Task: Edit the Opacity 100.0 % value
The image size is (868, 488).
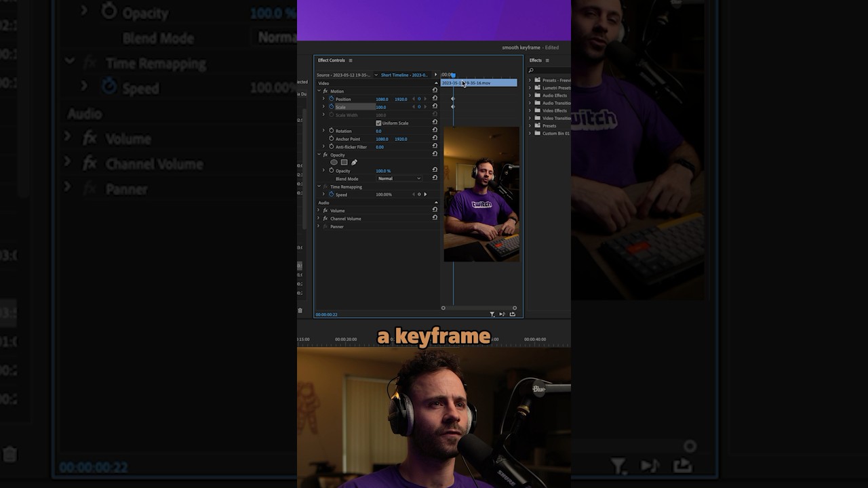Action: (383, 171)
